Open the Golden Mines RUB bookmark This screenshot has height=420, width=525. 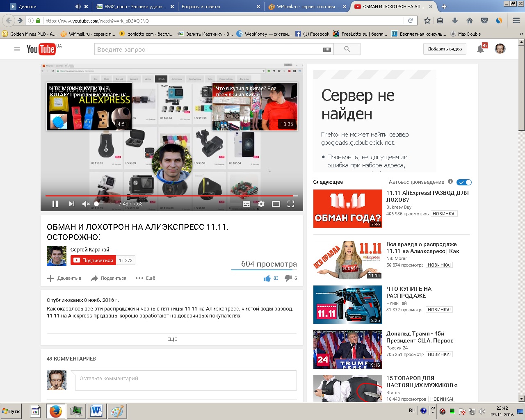30,34
